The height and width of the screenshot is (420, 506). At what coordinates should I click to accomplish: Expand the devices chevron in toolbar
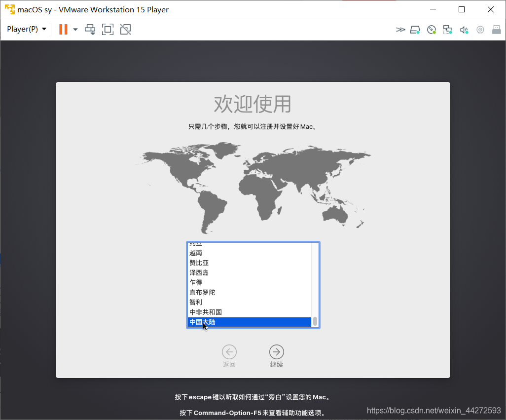coord(400,30)
